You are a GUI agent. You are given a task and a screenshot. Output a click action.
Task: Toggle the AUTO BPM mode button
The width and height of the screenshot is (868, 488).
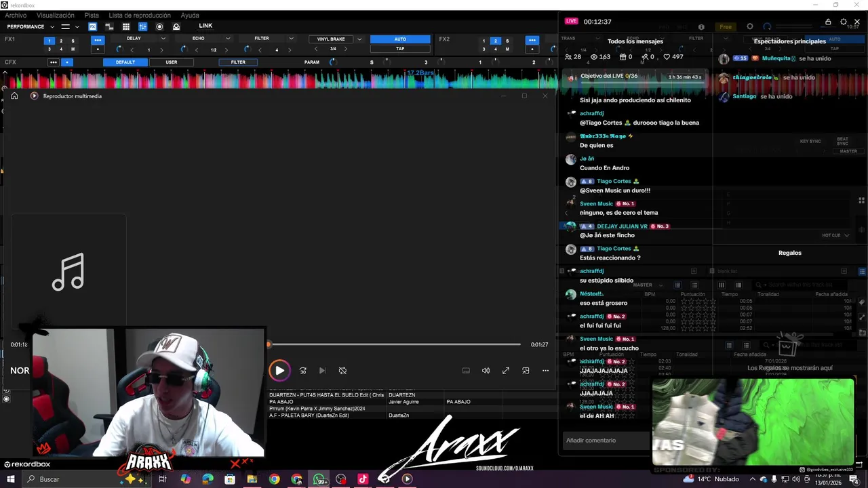click(400, 39)
